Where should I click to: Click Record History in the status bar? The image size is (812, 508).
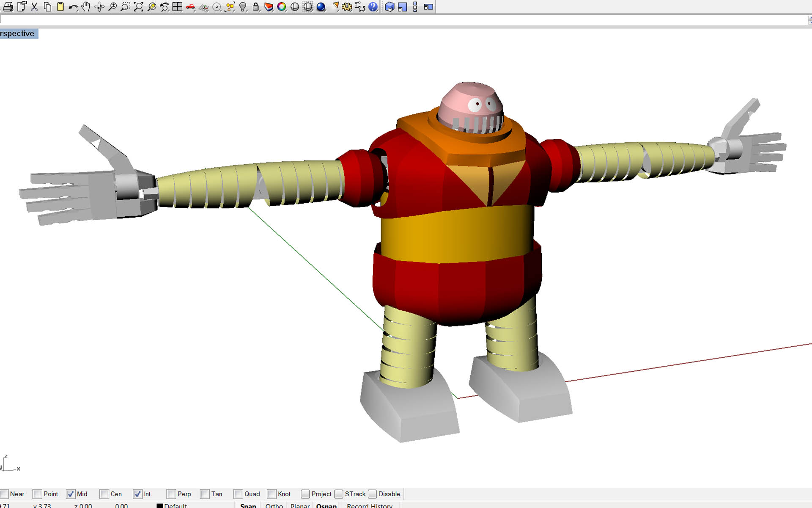point(370,505)
